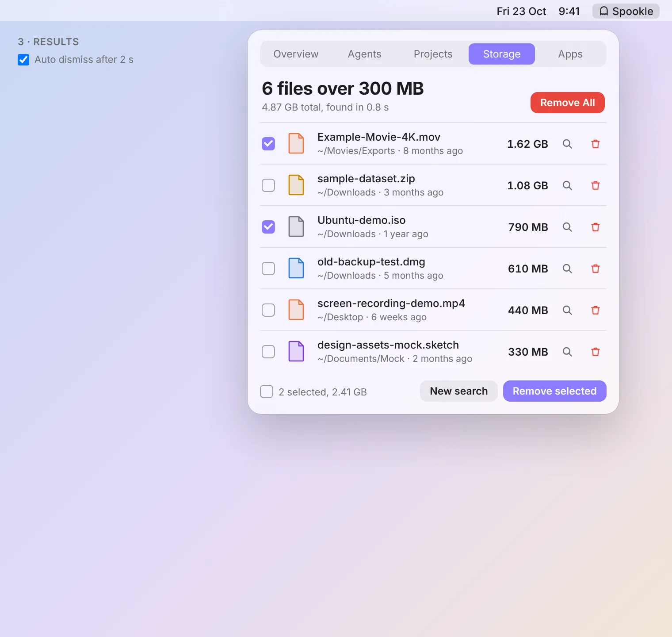Inspect Ubuntu-demo.iso with the magnifier icon
The image size is (672, 637).
[567, 227]
